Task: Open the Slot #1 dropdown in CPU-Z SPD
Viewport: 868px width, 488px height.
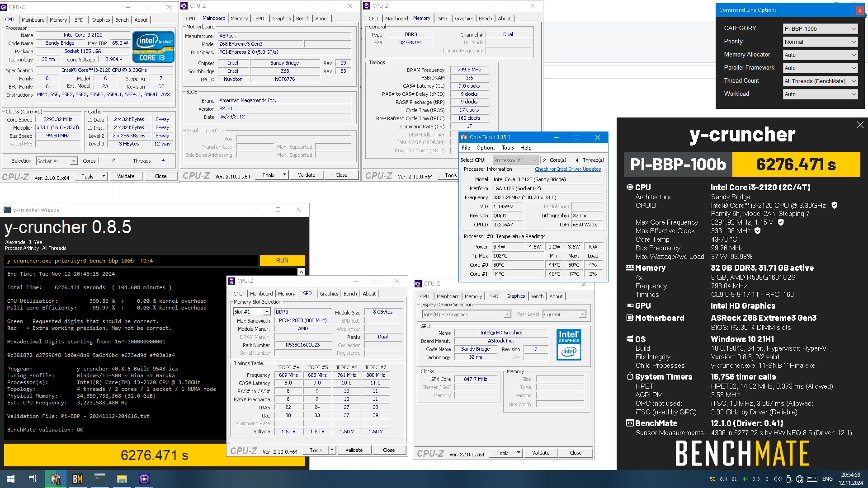Action: pos(252,312)
